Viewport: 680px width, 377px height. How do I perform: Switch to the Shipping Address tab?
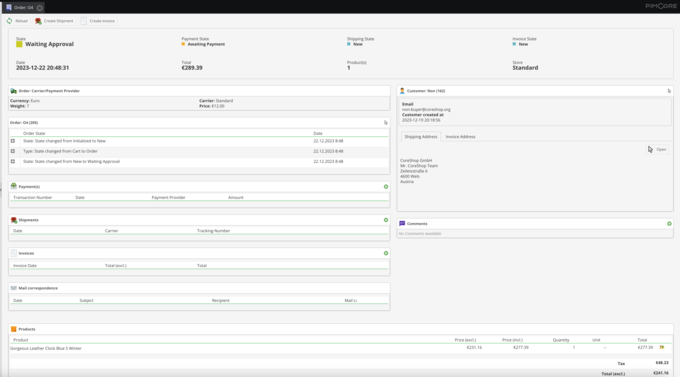pyautogui.click(x=421, y=137)
